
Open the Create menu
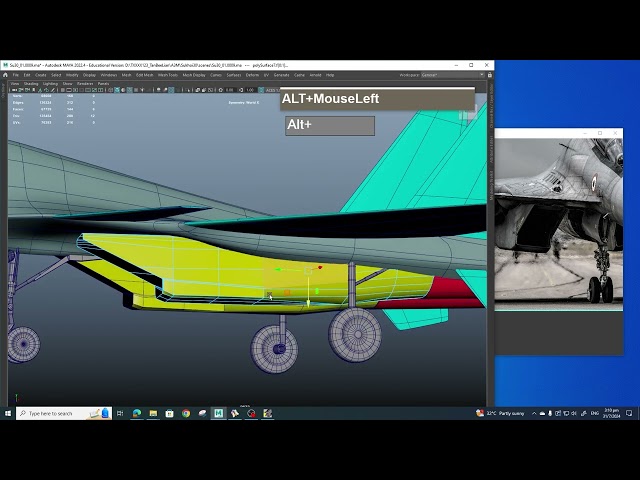[x=40, y=75]
